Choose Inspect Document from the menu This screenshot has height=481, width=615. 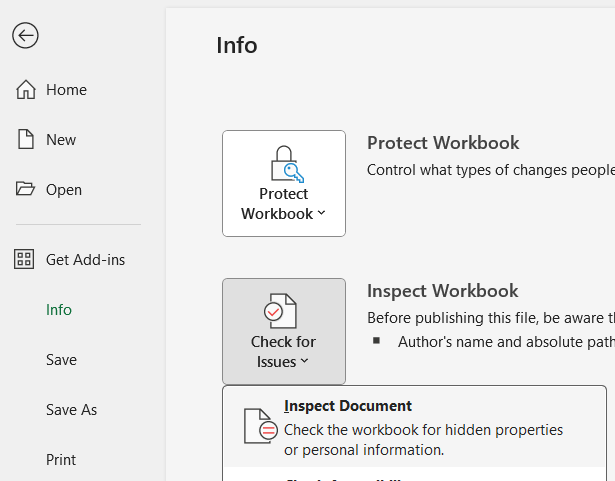click(414, 427)
